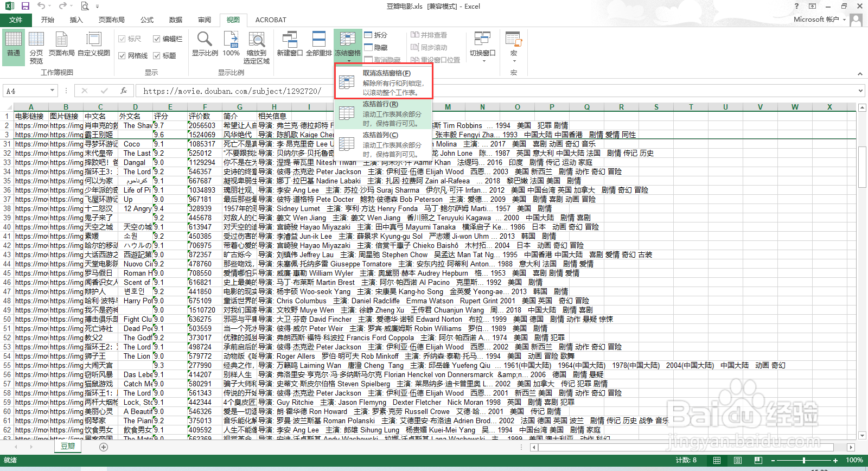The width and height of the screenshot is (868, 471).
Task: Click 隐藏 hide window
Action: [376, 47]
